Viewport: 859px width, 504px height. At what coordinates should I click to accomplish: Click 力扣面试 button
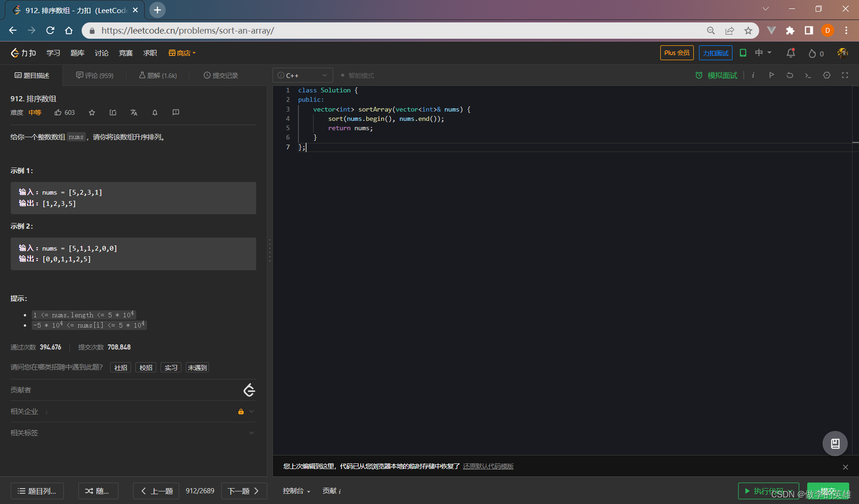pos(716,53)
